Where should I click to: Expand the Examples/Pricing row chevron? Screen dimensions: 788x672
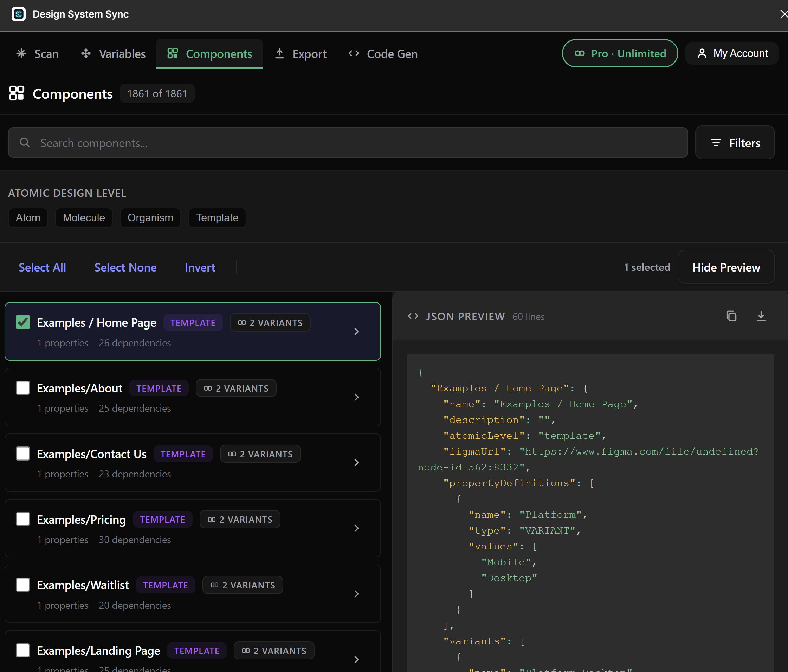tap(356, 528)
